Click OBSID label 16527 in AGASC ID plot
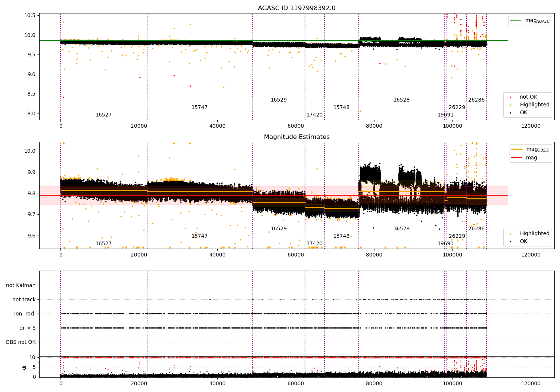Viewport: 560px width, 392px height. (x=103, y=115)
